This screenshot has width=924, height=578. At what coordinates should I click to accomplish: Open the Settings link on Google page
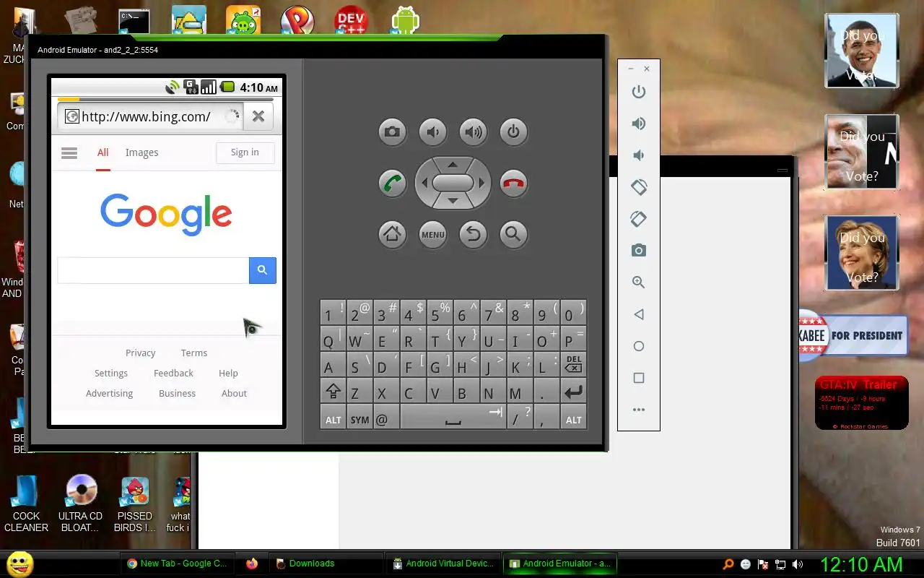[111, 373]
